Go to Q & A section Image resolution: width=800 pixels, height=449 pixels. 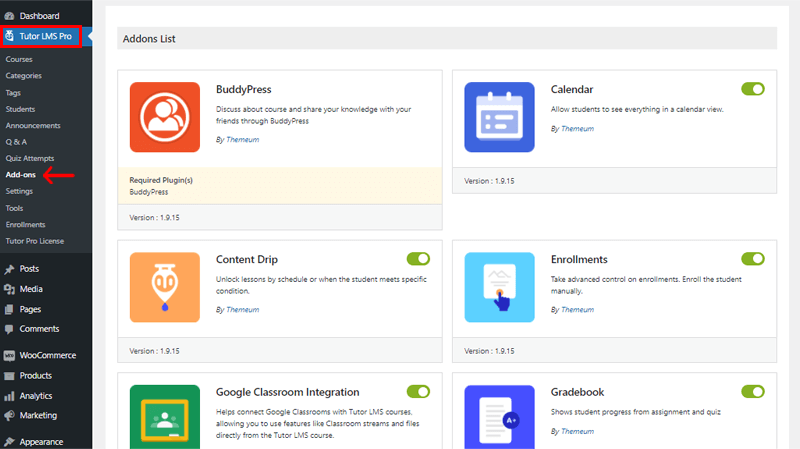(16, 142)
